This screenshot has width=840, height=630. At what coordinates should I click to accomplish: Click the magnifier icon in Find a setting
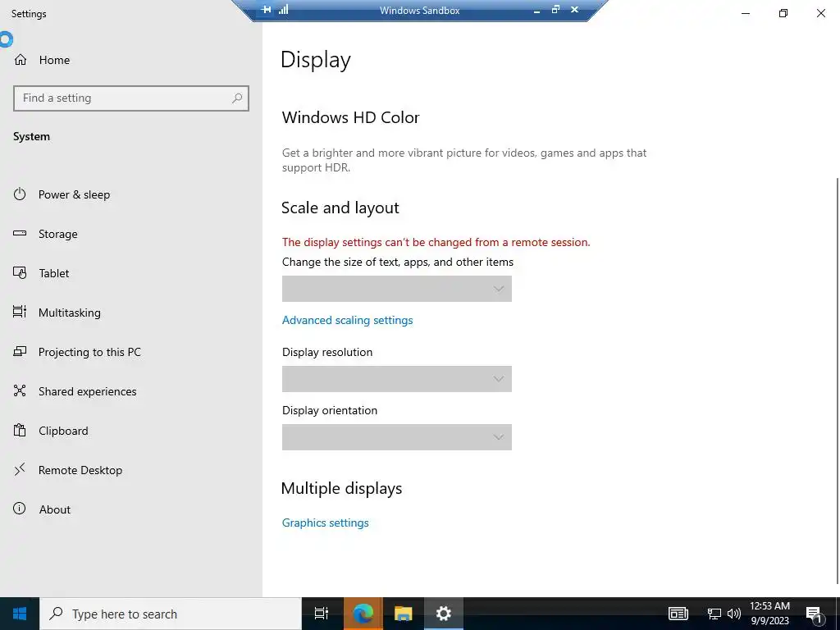point(237,98)
